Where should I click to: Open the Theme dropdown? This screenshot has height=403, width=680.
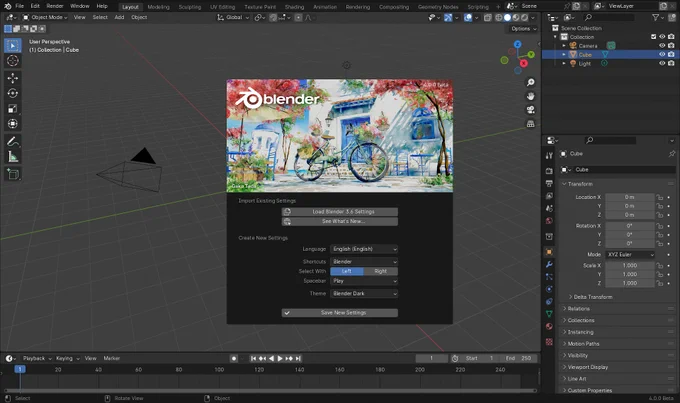pos(364,294)
